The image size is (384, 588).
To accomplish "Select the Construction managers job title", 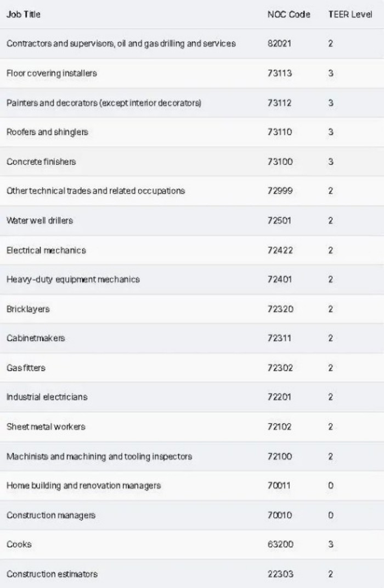I will pos(51,515).
